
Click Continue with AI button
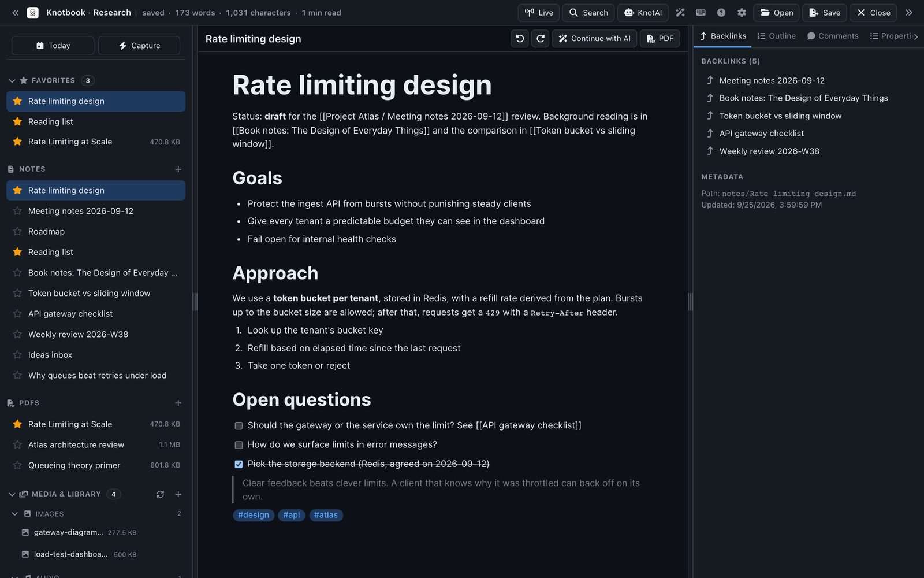[594, 39]
